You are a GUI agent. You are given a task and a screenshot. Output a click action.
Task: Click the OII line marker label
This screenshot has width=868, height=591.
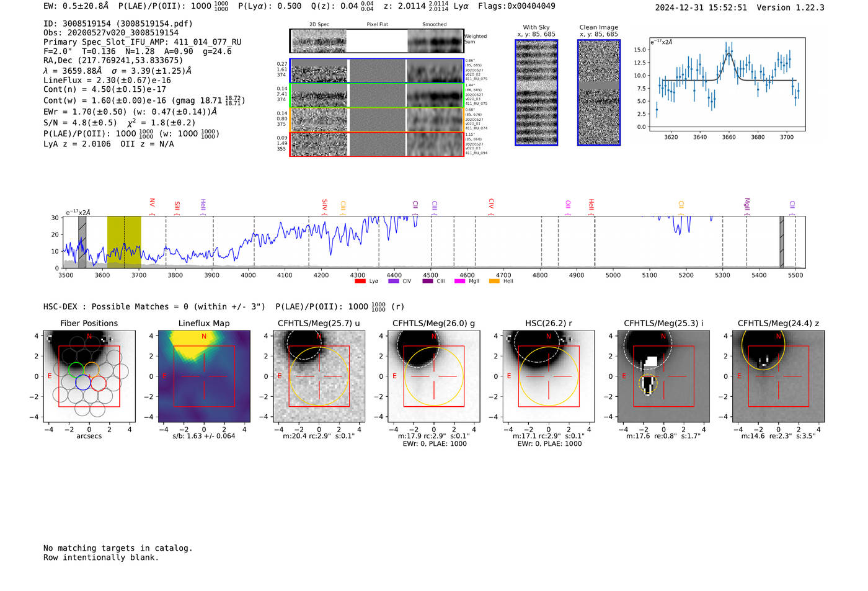568,205
